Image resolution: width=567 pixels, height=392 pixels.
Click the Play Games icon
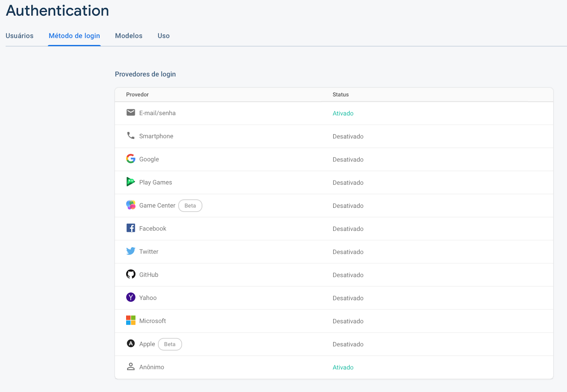click(131, 182)
